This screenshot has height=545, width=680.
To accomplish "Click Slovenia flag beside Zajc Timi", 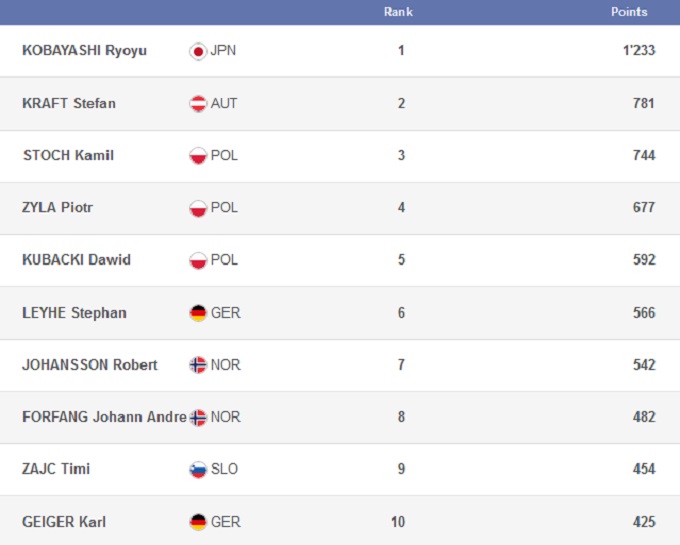I will click(198, 469).
